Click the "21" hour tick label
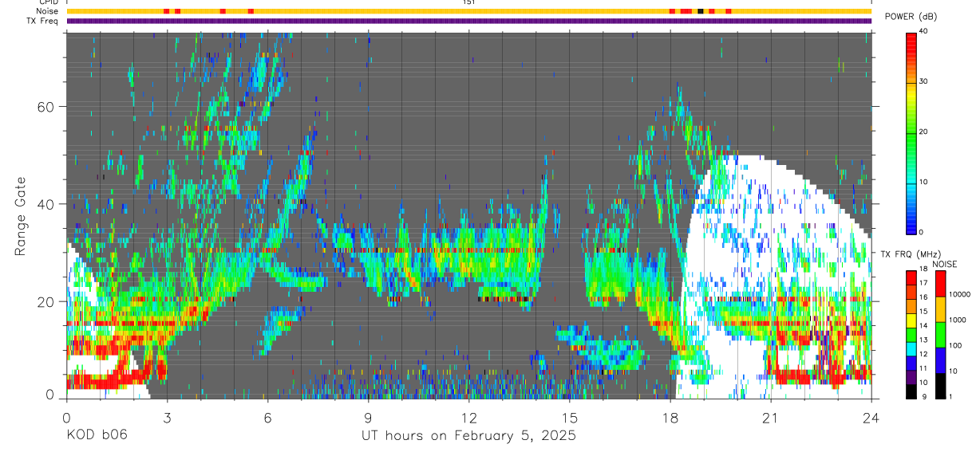This screenshot has width=980, height=452. (x=771, y=417)
